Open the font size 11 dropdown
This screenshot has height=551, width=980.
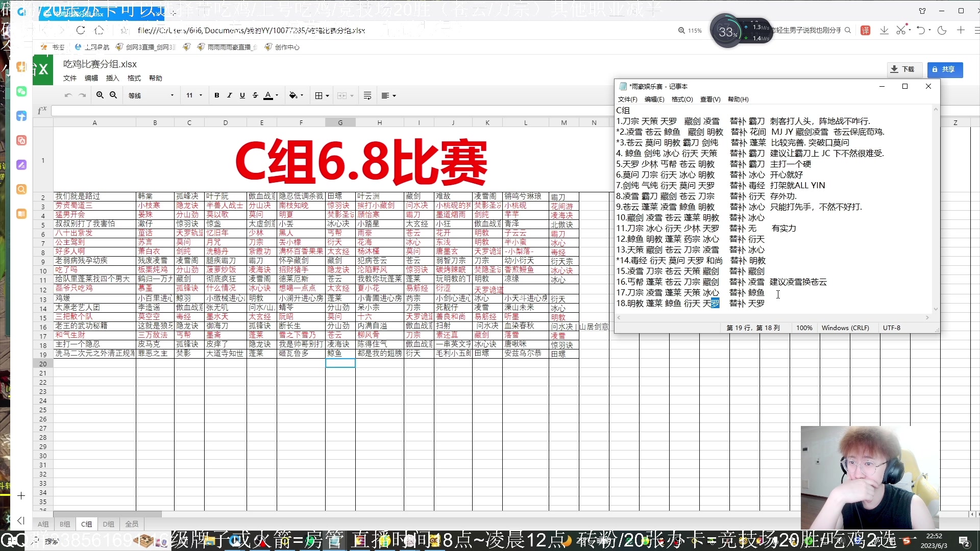click(194, 95)
